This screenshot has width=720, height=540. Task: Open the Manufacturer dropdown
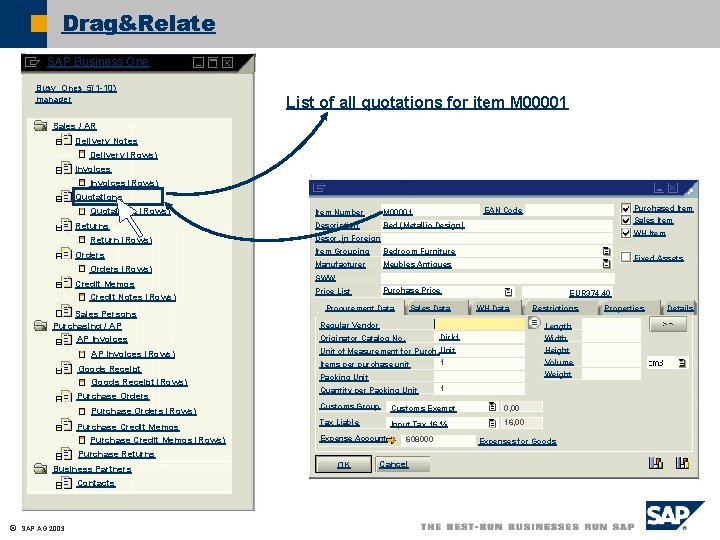point(607,264)
